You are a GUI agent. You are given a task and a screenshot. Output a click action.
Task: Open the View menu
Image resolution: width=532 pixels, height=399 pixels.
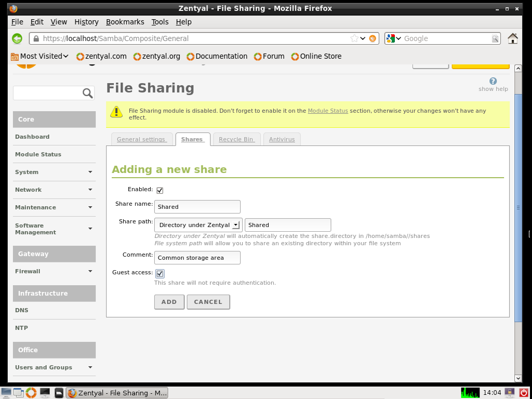pyautogui.click(x=59, y=22)
